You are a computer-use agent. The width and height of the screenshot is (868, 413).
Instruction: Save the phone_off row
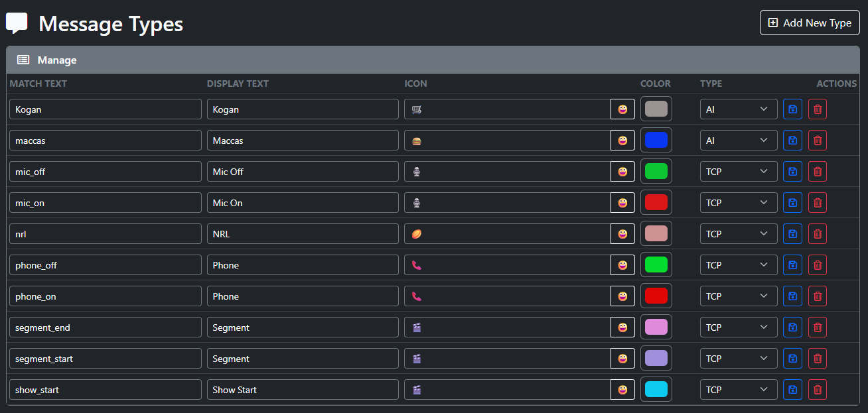792,265
